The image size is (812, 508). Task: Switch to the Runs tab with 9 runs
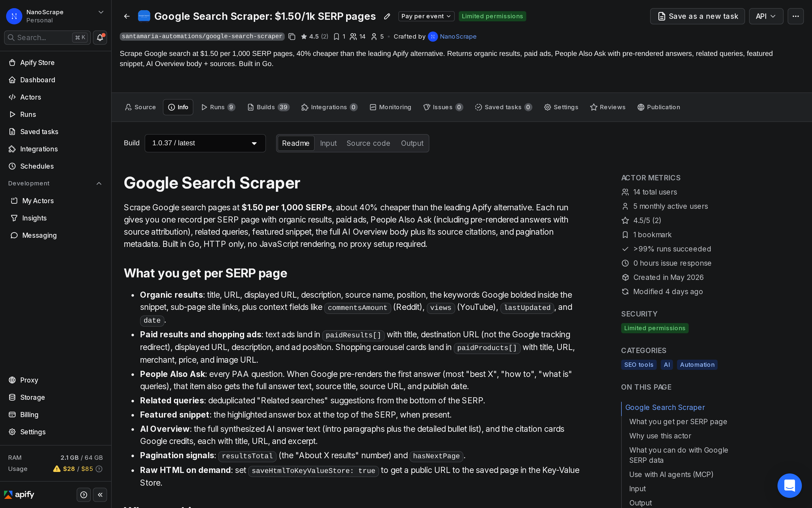click(218, 107)
